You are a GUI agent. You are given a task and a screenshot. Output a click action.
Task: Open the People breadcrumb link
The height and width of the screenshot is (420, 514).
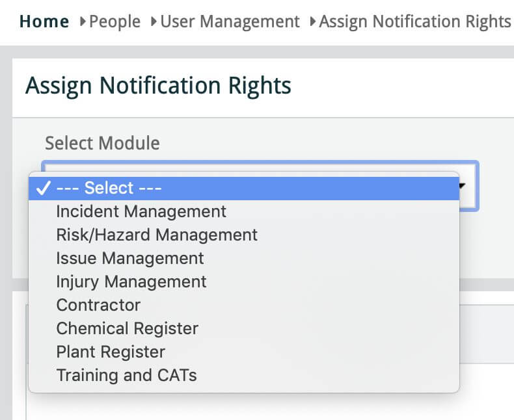pyautogui.click(x=115, y=21)
